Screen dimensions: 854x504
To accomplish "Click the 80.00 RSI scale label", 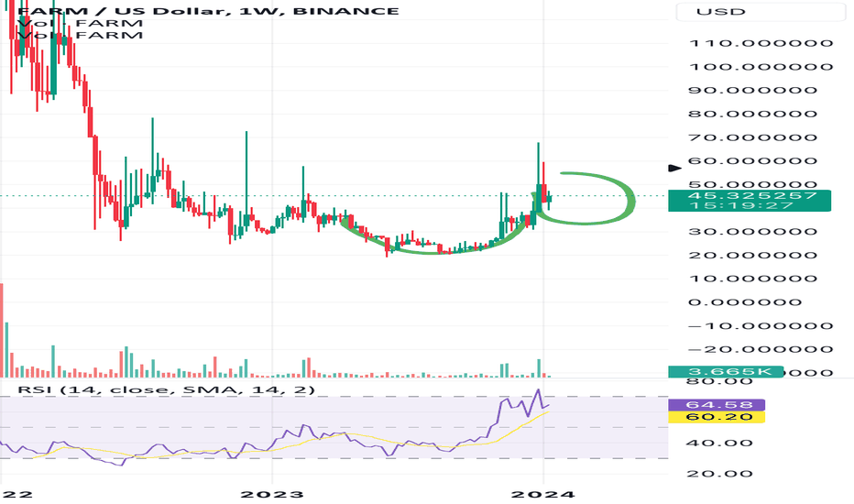I will tap(719, 381).
